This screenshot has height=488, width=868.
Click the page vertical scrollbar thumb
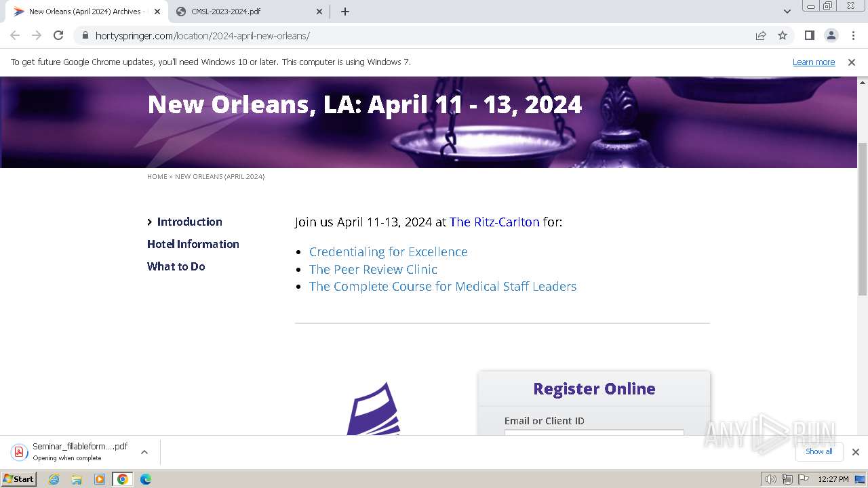coord(863,219)
